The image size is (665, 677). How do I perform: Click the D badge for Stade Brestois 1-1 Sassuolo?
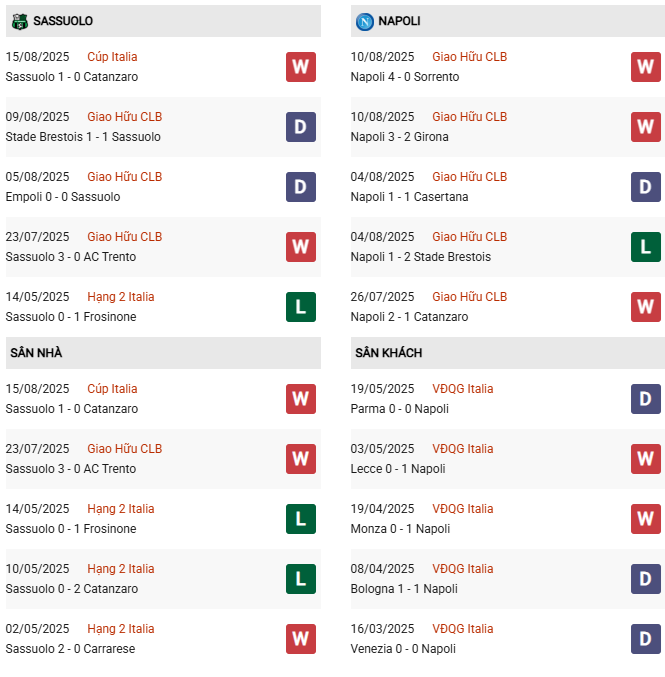tap(300, 127)
